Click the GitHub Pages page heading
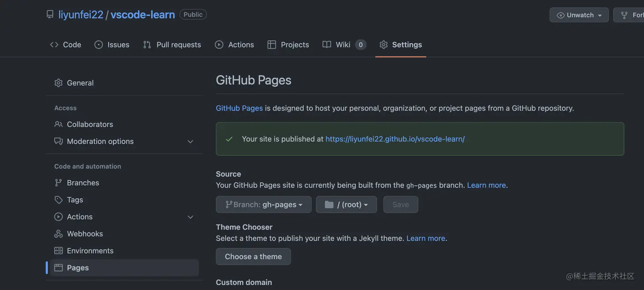This screenshot has width=644, height=290. 253,80
